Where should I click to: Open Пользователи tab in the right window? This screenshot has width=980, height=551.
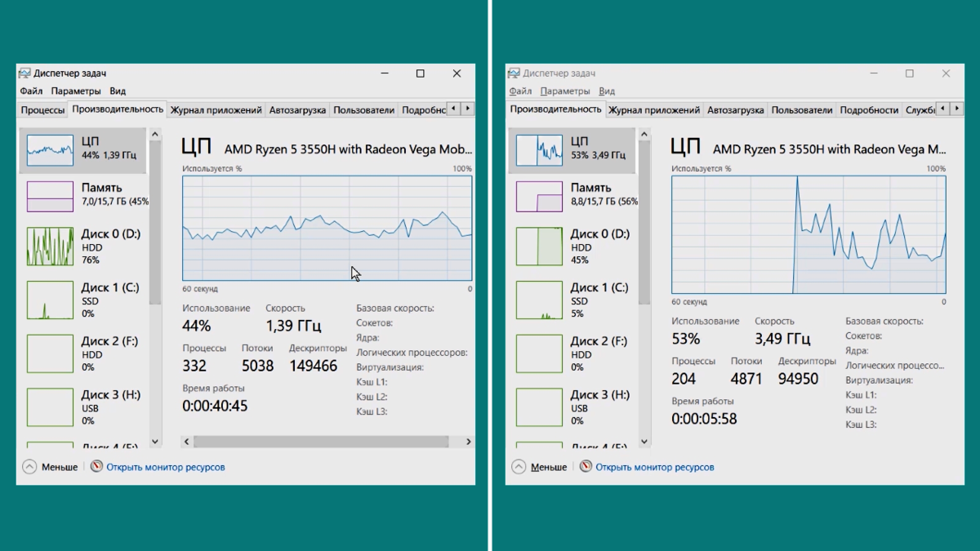802,110
